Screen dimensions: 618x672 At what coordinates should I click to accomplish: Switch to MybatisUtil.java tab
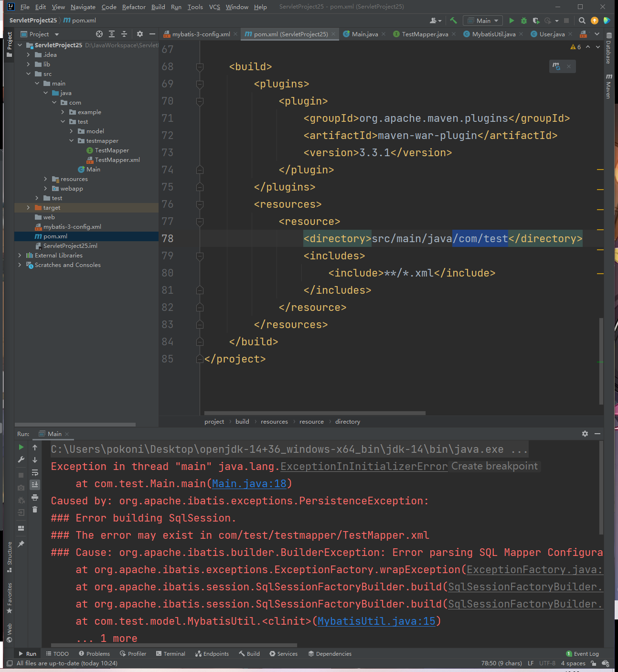[x=493, y=34]
